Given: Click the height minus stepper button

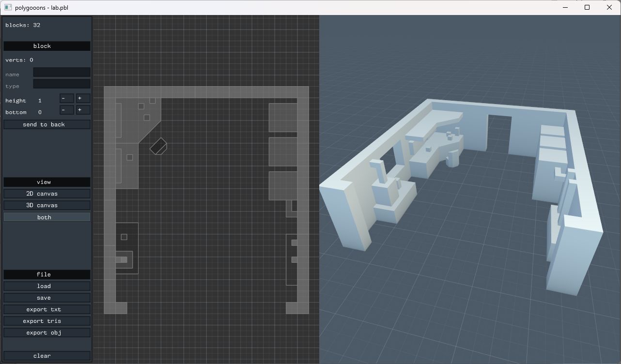Looking at the screenshot, I should click(67, 98).
